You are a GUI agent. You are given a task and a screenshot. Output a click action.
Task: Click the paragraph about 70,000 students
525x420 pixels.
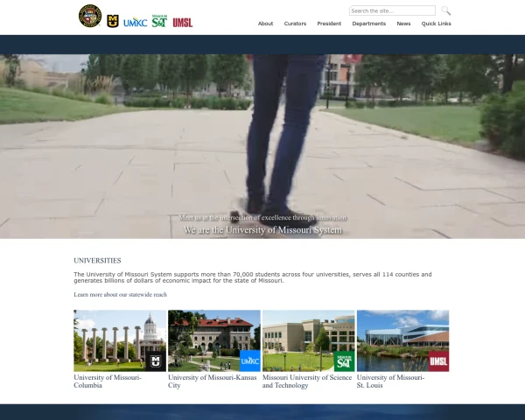point(253,277)
